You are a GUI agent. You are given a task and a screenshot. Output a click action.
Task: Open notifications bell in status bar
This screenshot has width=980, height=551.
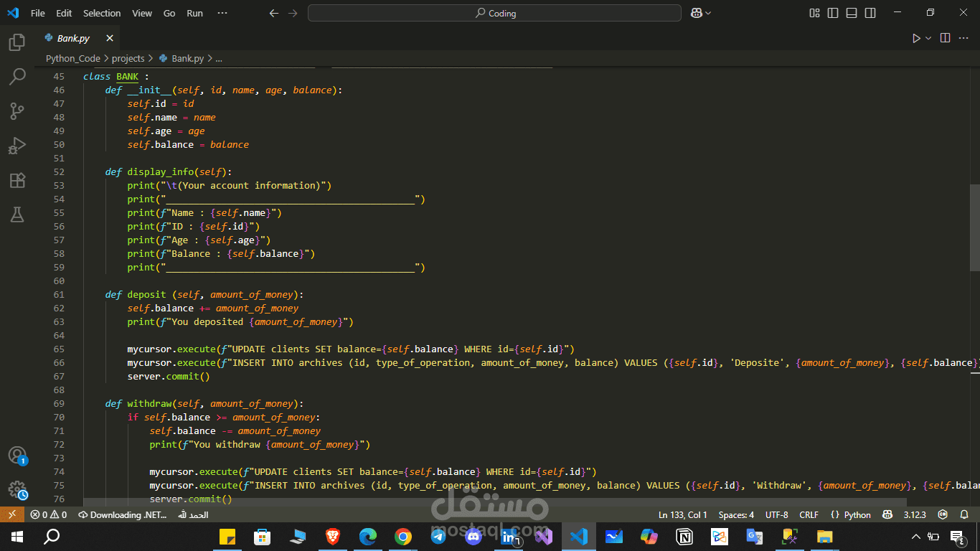pyautogui.click(x=963, y=514)
